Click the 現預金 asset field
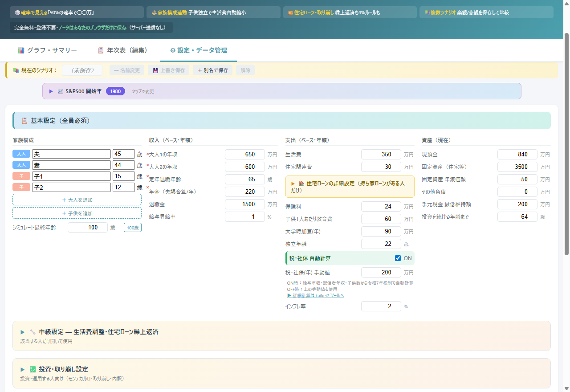570x392 pixels. click(x=517, y=155)
